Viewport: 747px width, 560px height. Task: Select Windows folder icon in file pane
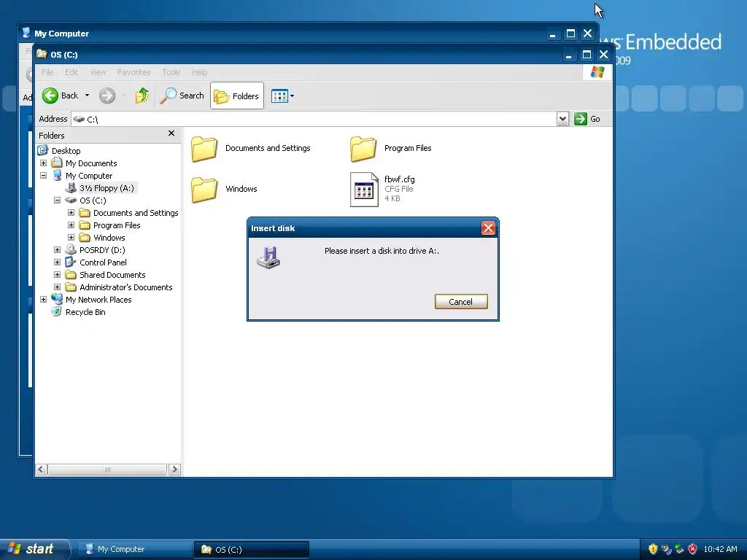click(x=204, y=189)
